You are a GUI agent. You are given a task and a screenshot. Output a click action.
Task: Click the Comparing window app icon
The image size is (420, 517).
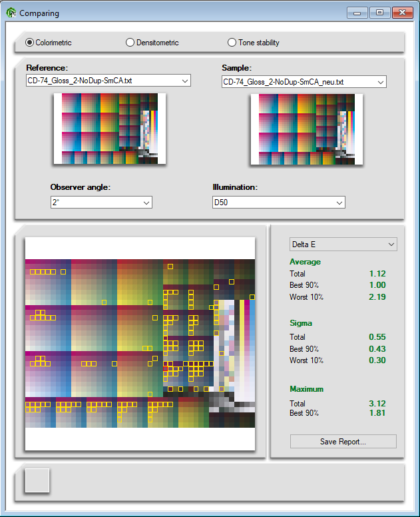coord(11,13)
